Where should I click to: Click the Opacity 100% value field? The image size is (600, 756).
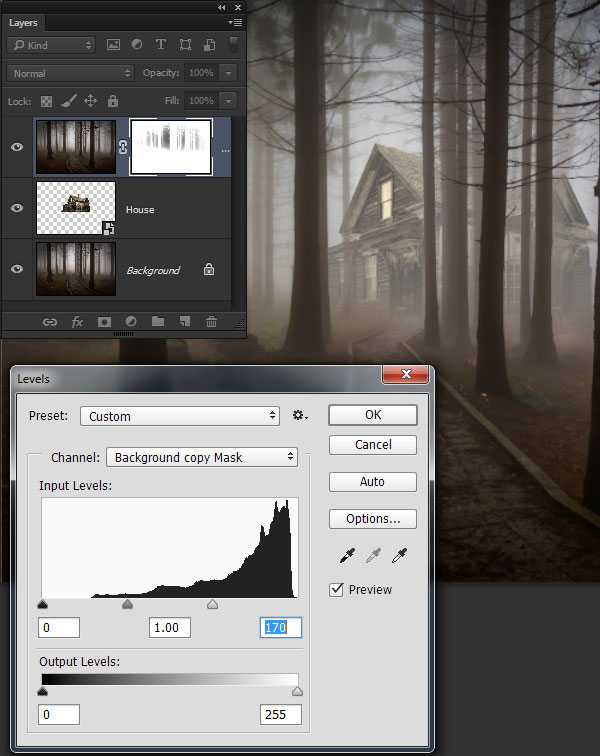(202, 73)
